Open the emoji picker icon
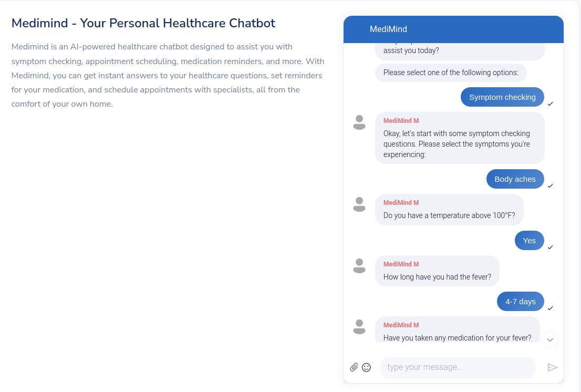Image resolution: width=581 pixels, height=392 pixels. tap(366, 367)
